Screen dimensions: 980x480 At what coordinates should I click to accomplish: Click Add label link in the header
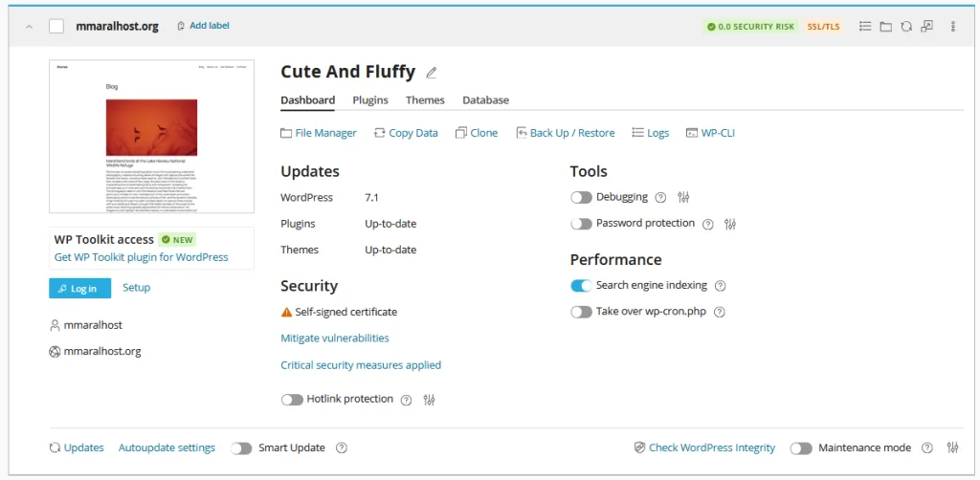pos(203,26)
